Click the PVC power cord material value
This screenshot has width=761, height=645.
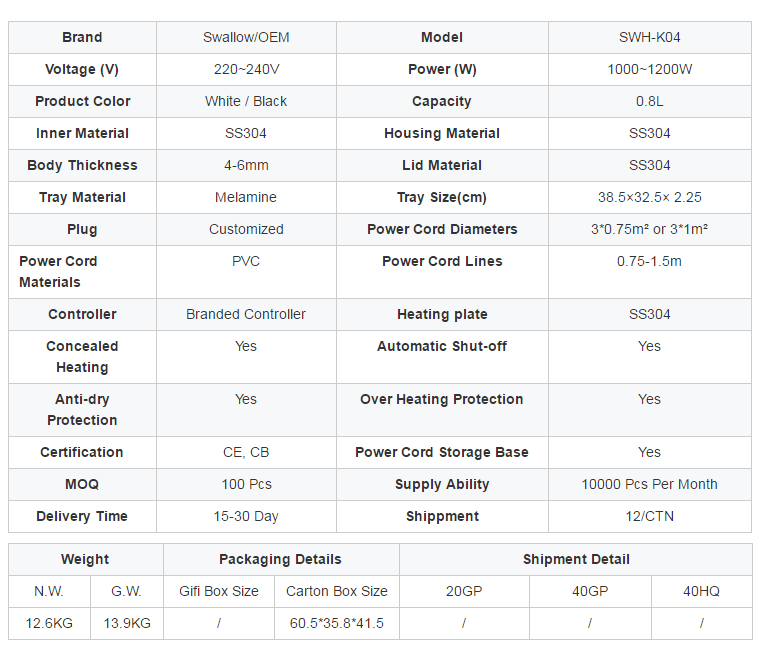246,261
